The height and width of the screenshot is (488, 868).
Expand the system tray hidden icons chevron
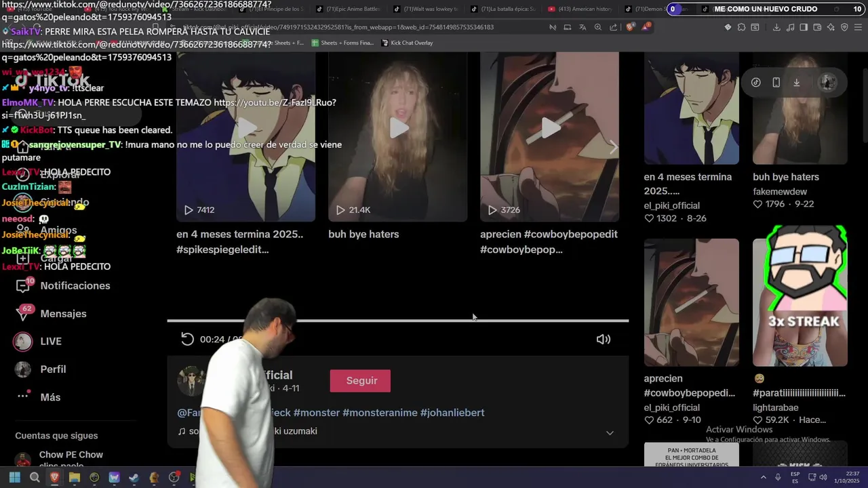pos(763,478)
